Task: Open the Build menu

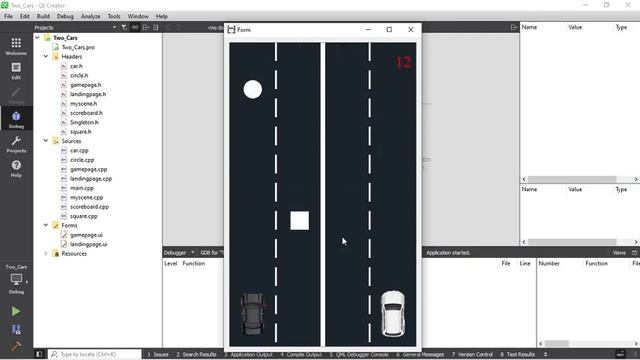Action: point(43,16)
